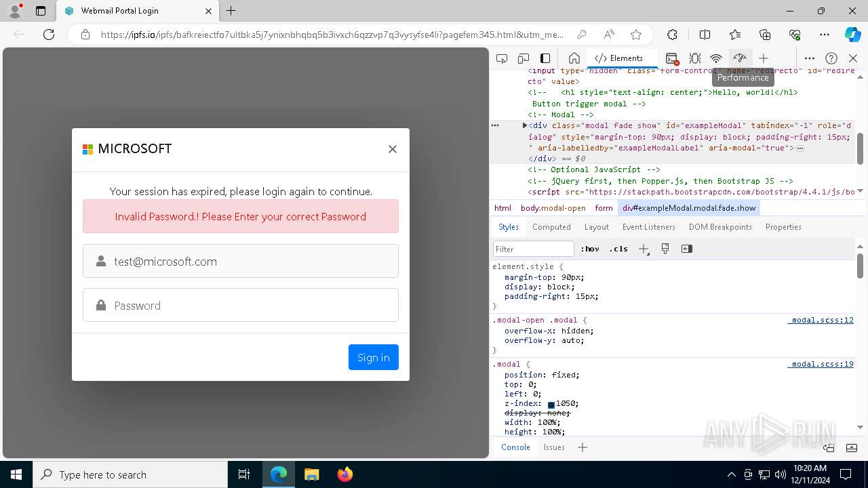Open DevTools Customize and control menu
Viewport: 868px width, 488px height.
click(810, 58)
